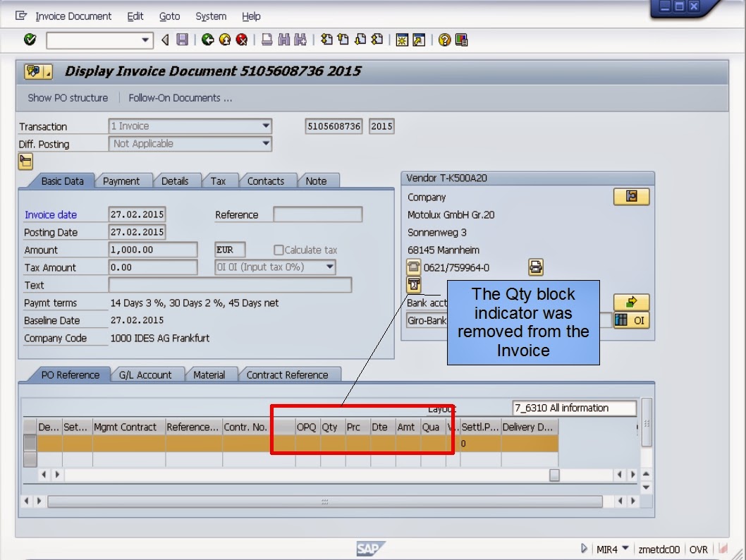Click the Show PO structure button
This screenshot has width=746, height=560.
(67, 98)
